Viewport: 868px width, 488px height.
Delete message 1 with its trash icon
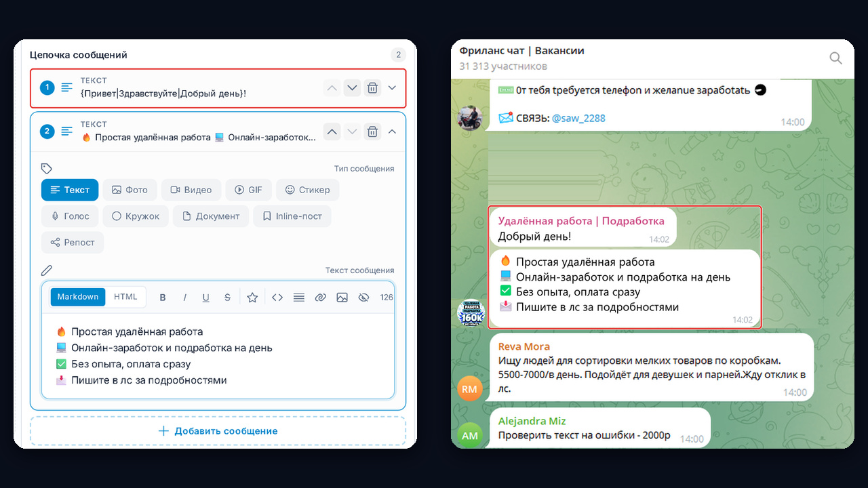click(x=372, y=88)
